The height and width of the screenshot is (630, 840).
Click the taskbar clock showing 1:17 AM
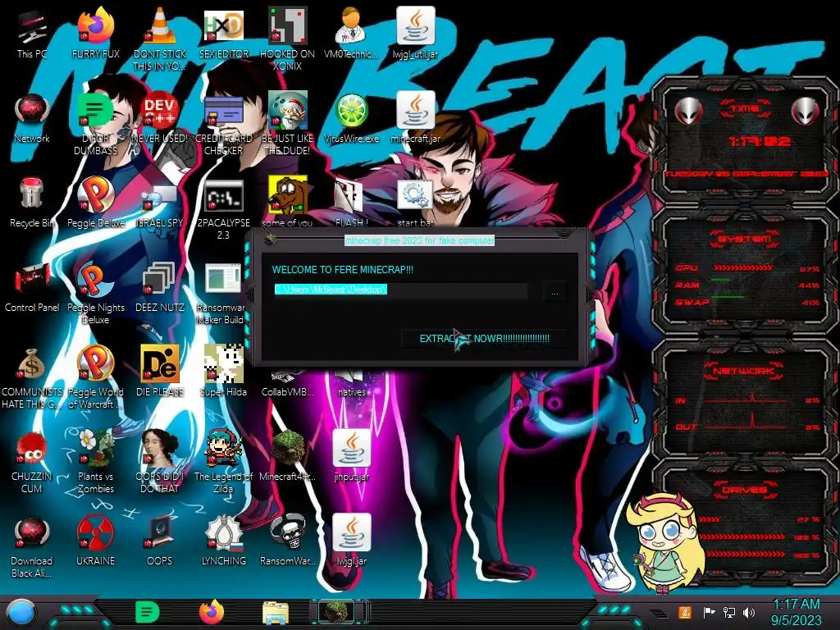point(796,612)
